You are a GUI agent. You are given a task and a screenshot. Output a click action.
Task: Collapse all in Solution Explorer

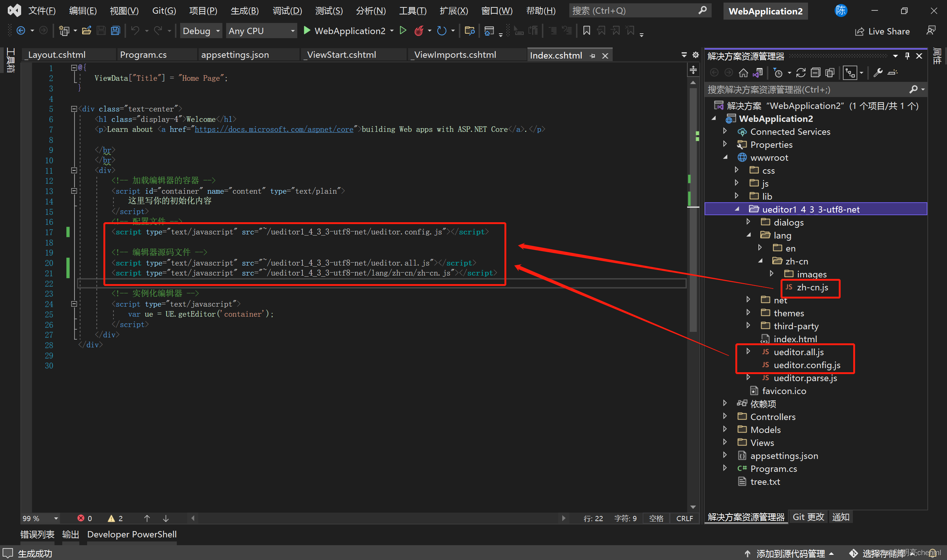pos(815,73)
